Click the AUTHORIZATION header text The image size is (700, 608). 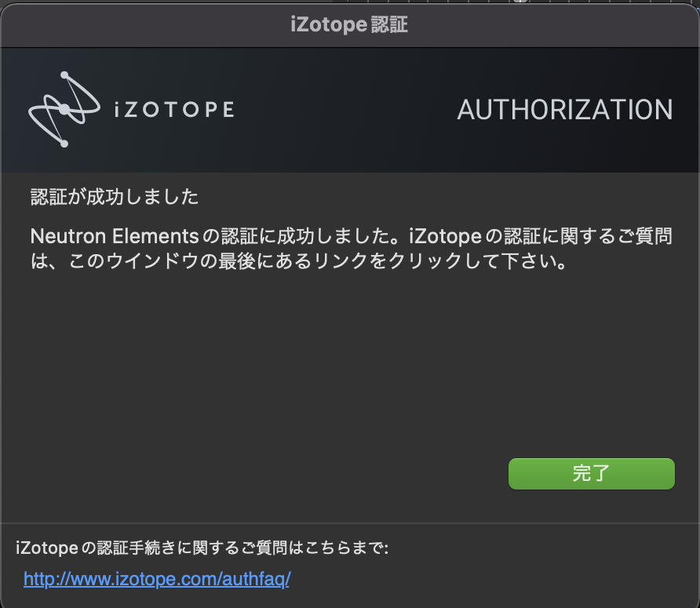(x=565, y=110)
